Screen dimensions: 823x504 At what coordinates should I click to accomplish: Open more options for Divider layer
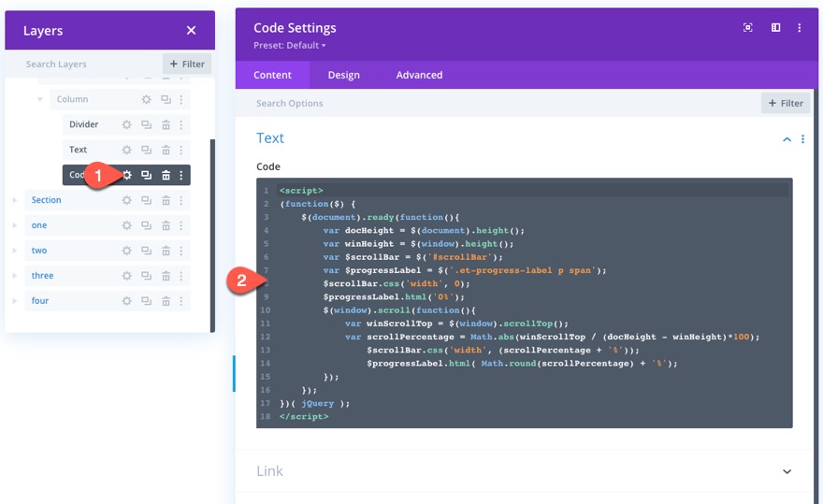[181, 124]
